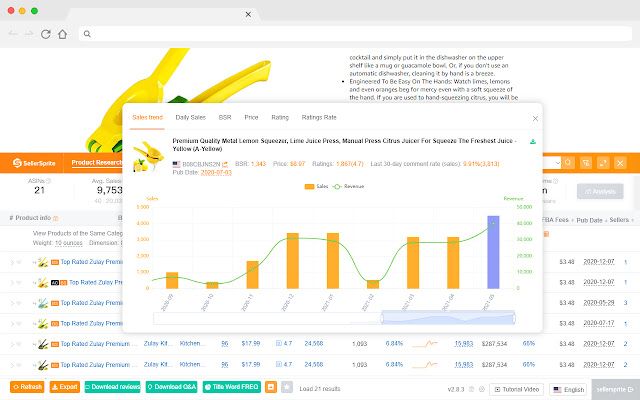Expand the AD-badged product row
This screenshot has height=400, width=640.
(x=12, y=283)
